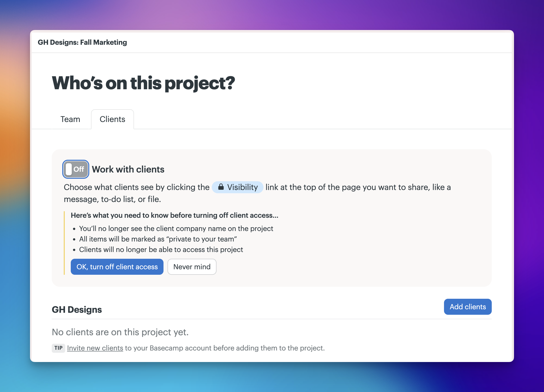Image resolution: width=544 pixels, height=392 pixels.
Task: Click the bullet about clients losing project access
Action: coord(161,249)
